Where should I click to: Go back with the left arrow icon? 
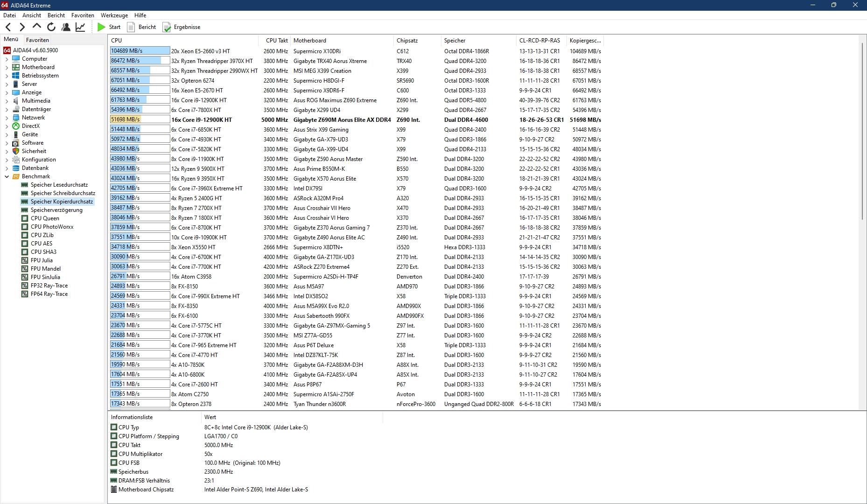[8, 27]
